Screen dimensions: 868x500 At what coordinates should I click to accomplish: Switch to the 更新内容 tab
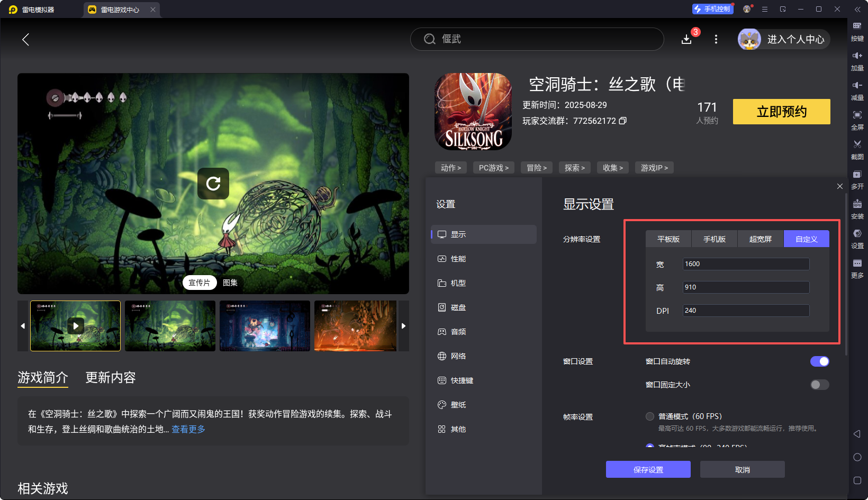(111, 377)
